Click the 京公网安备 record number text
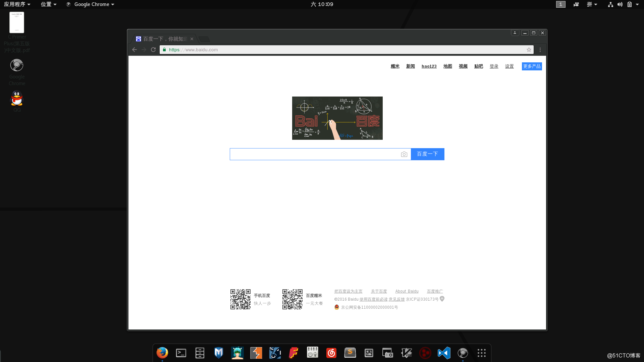This screenshot has width=644, height=362. (370, 307)
